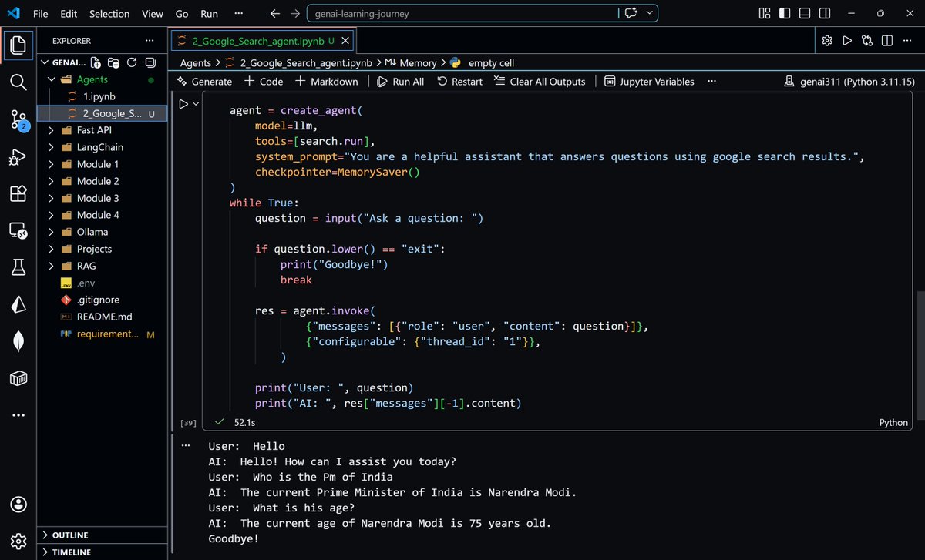Show additional activity bar views ellipsis
The height and width of the screenshot is (560, 925).
tap(18, 416)
